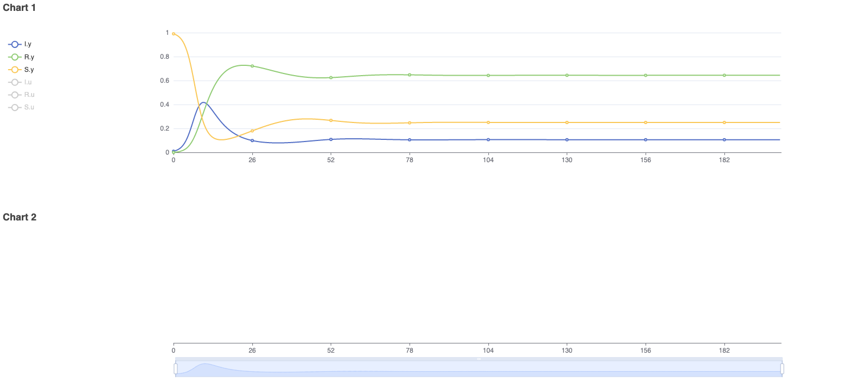Click the I.y peak near 0.4
Image resolution: width=868 pixels, height=381 pixels.
203,102
